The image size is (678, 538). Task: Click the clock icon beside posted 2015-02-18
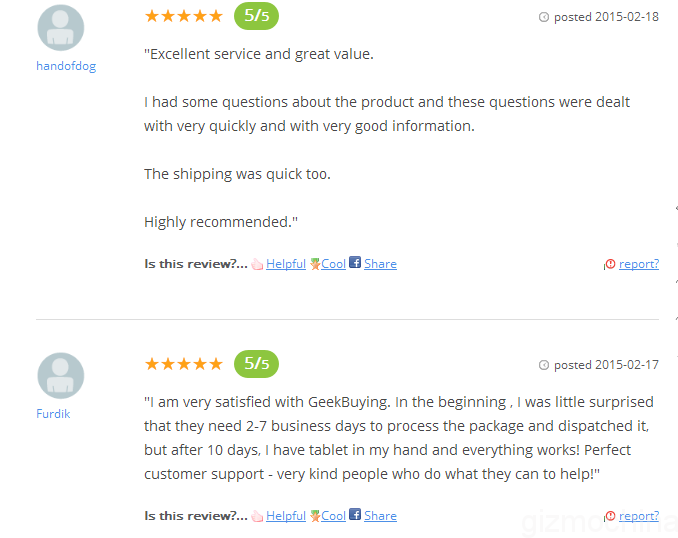click(544, 17)
